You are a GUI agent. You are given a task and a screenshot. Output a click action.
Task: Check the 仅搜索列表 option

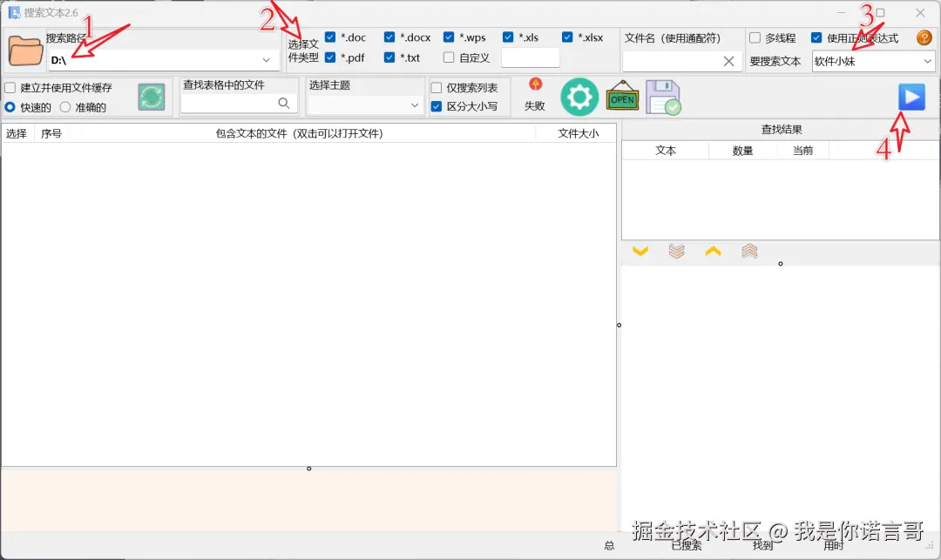coord(437,88)
